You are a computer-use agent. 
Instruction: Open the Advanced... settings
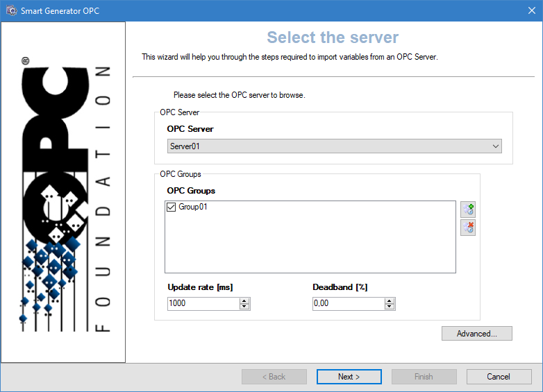[x=476, y=334]
